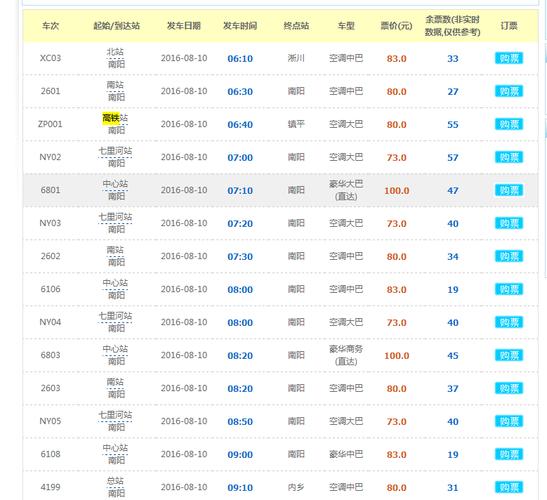The width and height of the screenshot is (547, 500).
Task: Click destination 镇平
Action: tap(296, 124)
